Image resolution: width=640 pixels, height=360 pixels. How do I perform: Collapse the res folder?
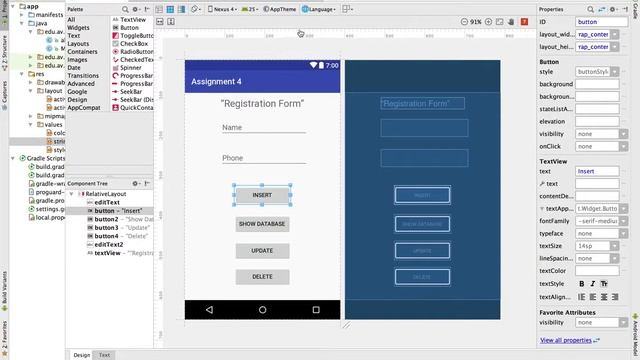(22, 74)
